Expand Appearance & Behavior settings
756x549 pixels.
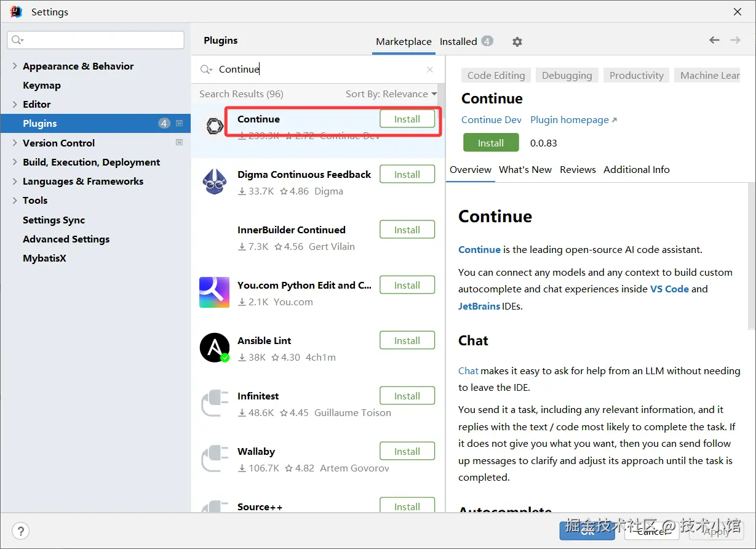click(x=15, y=66)
